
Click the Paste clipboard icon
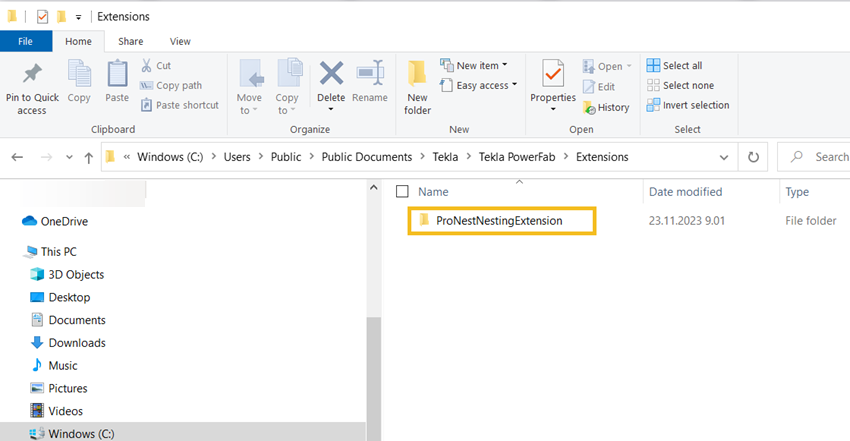(117, 75)
